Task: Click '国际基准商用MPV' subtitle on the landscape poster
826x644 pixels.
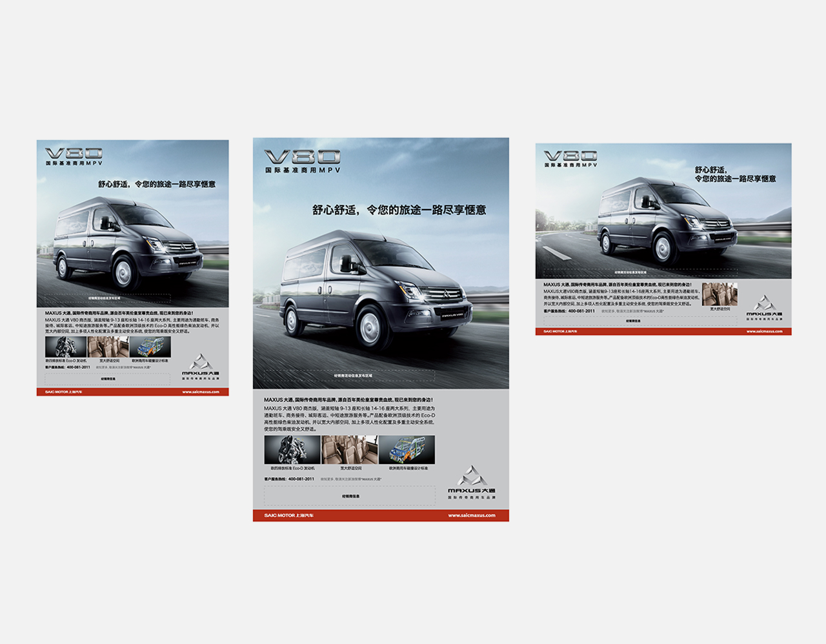Action: (570, 165)
